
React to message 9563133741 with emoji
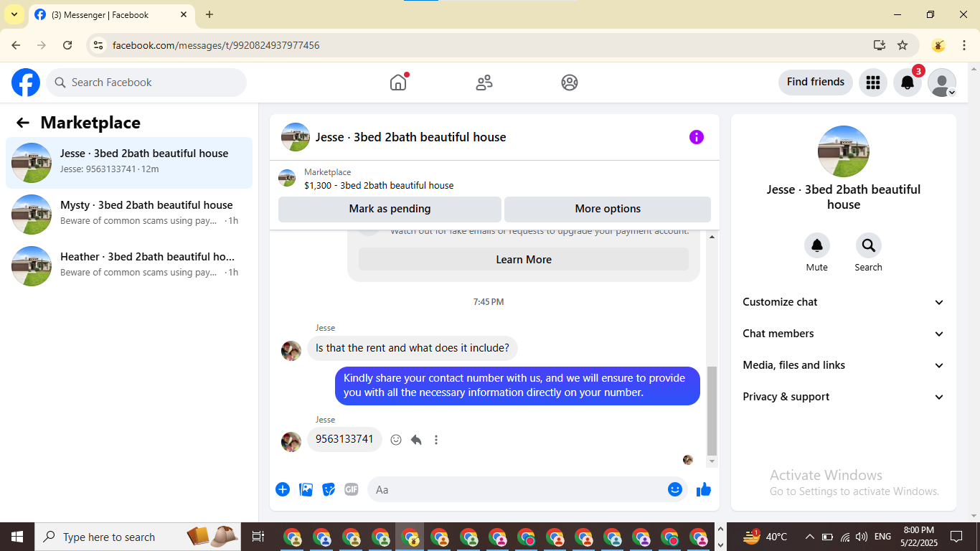tap(396, 440)
